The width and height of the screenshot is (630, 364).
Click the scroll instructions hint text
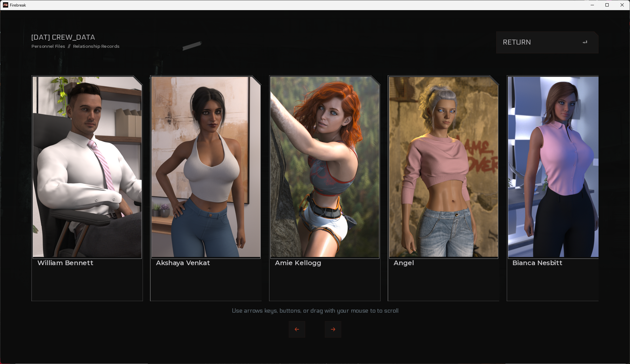315,311
